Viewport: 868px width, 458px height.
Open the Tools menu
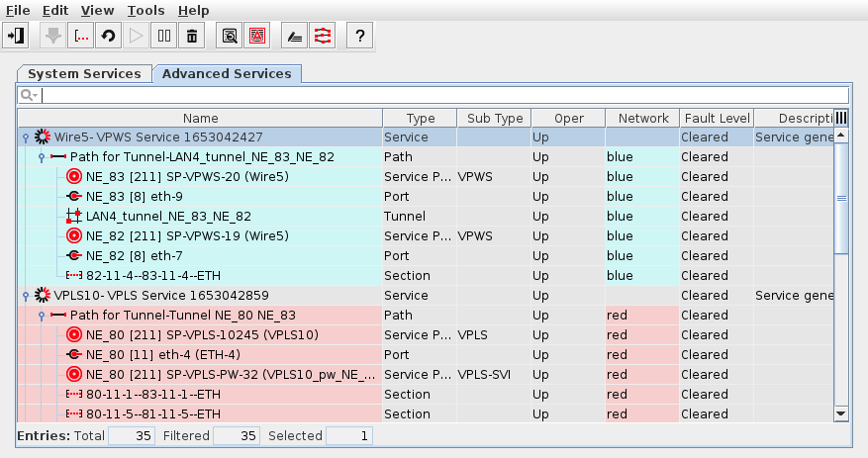[x=145, y=10]
